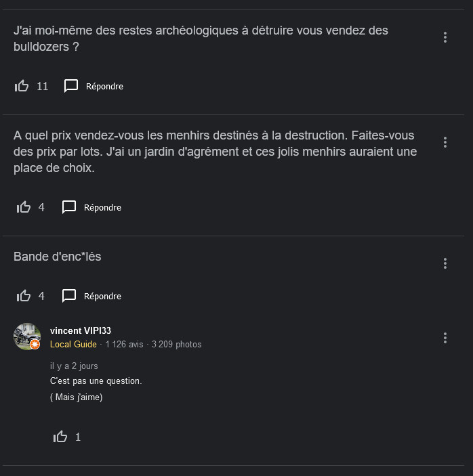This screenshot has height=476, width=473.
Task: Click Répondre under "Bande d'enc*lés"
Action: coord(102,296)
